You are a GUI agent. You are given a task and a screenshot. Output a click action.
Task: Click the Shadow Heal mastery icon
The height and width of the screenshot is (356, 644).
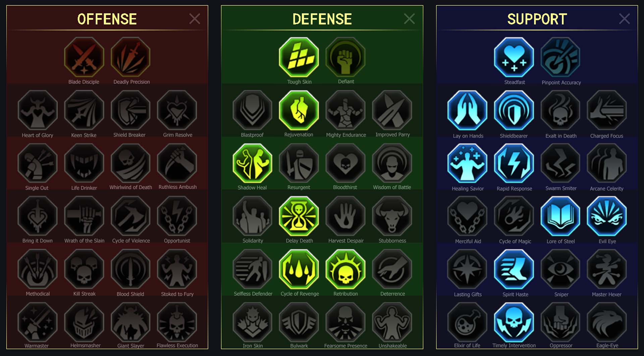tap(252, 163)
